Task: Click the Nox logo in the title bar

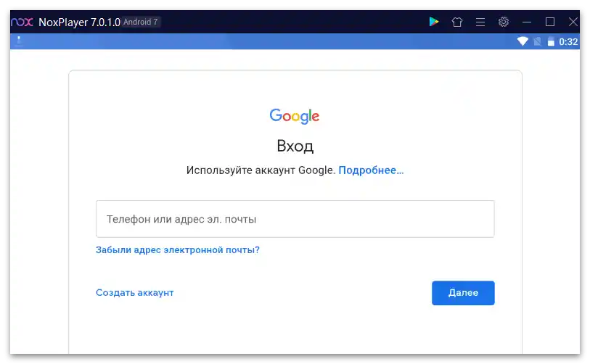Action: point(22,22)
